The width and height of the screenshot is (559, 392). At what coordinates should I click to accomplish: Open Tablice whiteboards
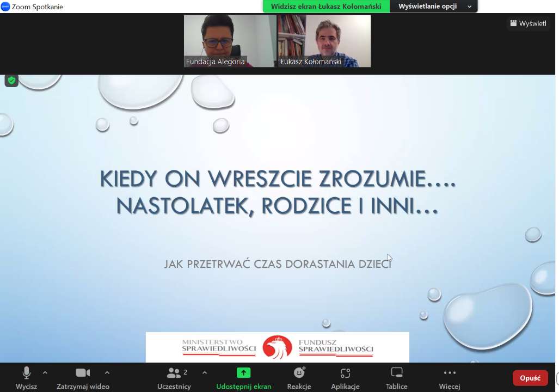[396, 373]
